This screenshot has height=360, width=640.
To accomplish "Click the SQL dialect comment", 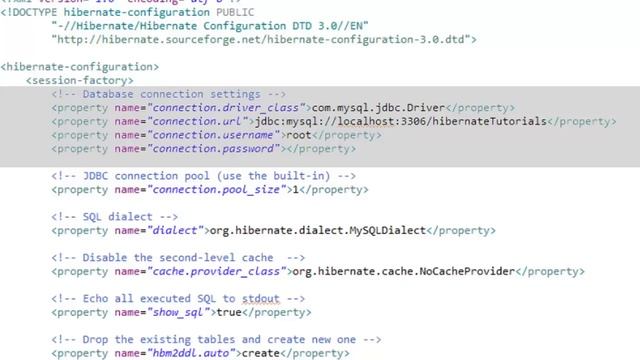I will point(115,217).
